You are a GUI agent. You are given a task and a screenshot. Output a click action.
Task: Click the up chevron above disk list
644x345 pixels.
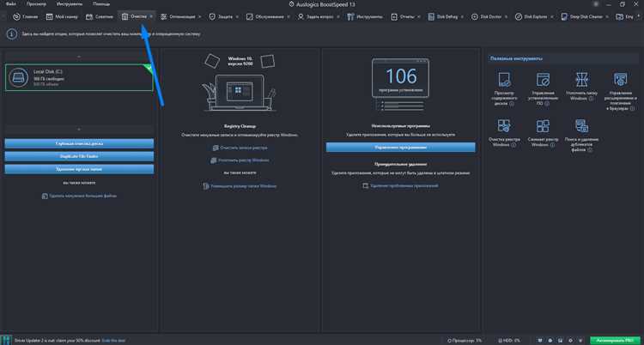pyautogui.click(x=79, y=57)
